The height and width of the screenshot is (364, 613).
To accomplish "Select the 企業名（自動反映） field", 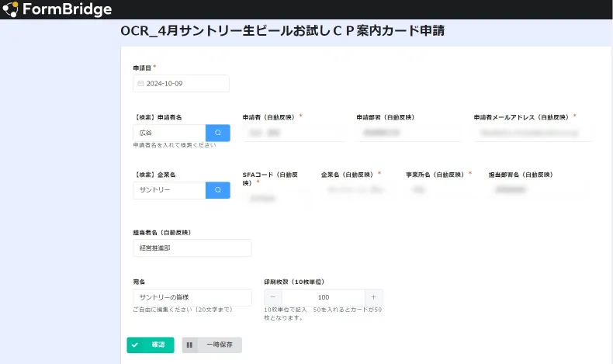I will click(x=354, y=189).
